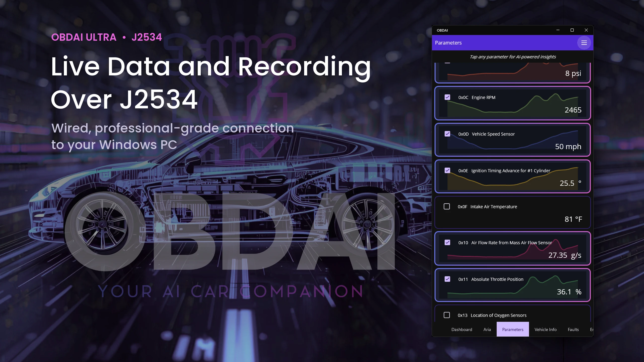Uncheck Ignition Timing Advance checkbox
The width and height of the screenshot is (644, 362).
[x=447, y=170]
